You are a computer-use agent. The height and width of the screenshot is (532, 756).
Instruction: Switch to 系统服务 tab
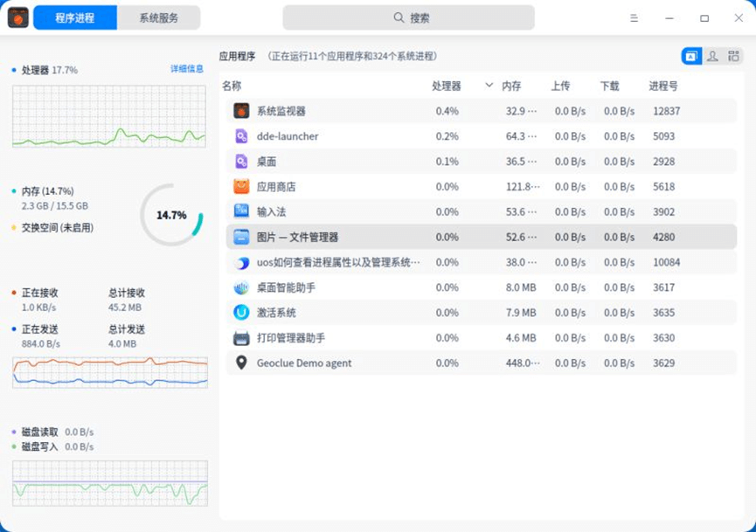(x=158, y=17)
